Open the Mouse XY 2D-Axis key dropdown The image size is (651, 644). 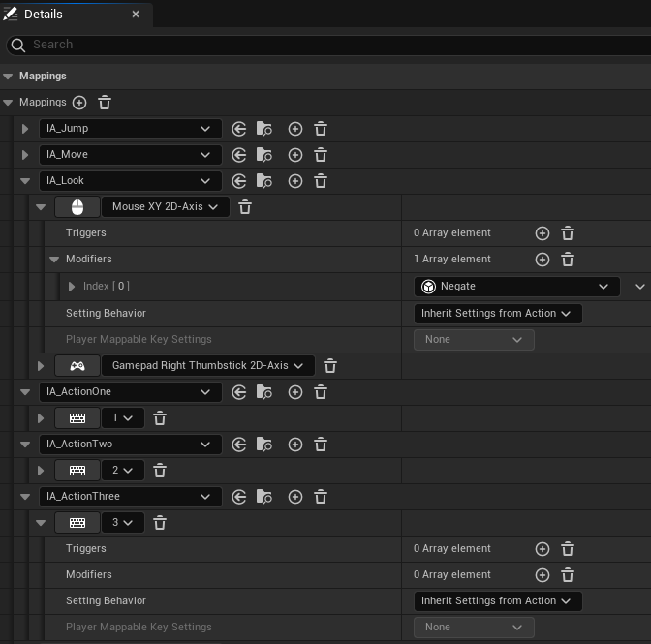pyautogui.click(x=166, y=207)
